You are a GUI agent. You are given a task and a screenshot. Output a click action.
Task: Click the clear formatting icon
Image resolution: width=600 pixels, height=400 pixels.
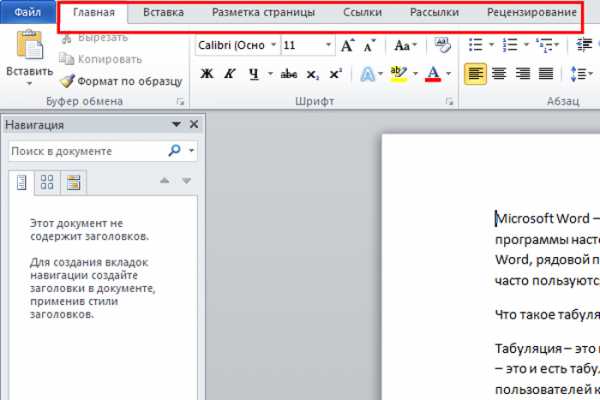coord(443,45)
